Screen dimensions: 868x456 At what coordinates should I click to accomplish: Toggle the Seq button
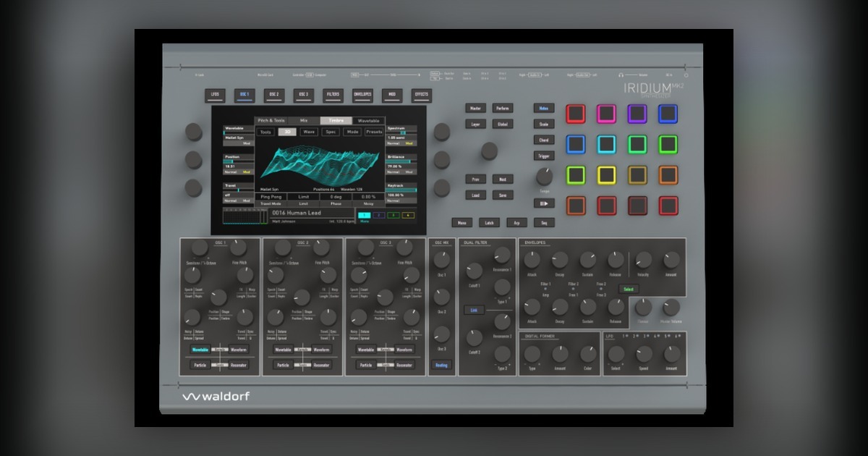pos(544,223)
